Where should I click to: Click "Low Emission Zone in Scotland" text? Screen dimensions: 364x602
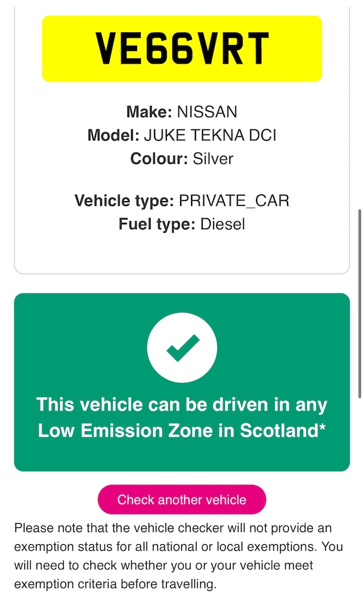point(177,431)
